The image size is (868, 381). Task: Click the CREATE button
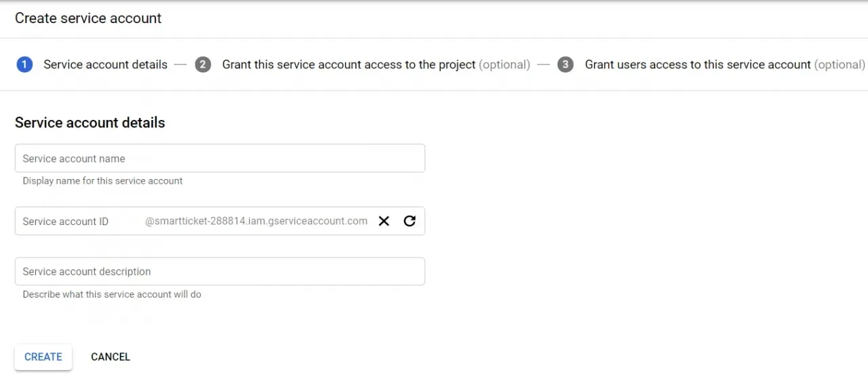43,357
